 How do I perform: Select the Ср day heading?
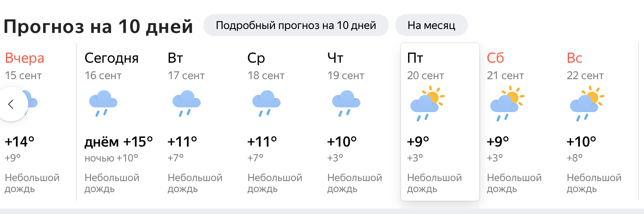click(x=256, y=58)
